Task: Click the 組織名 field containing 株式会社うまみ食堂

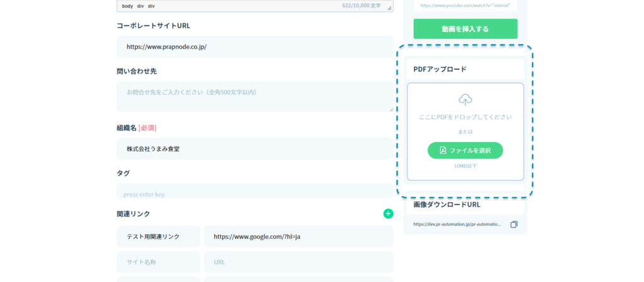Action: tap(255, 149)
